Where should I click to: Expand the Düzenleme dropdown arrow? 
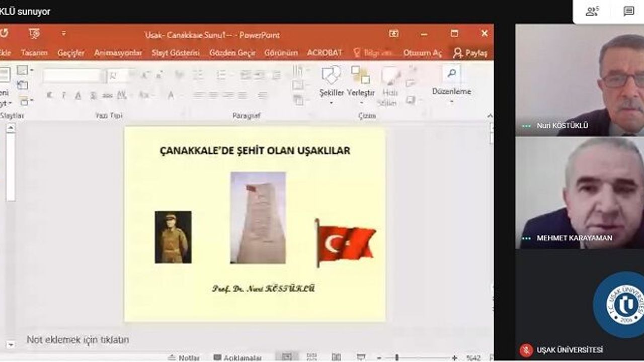click(451, 102)
